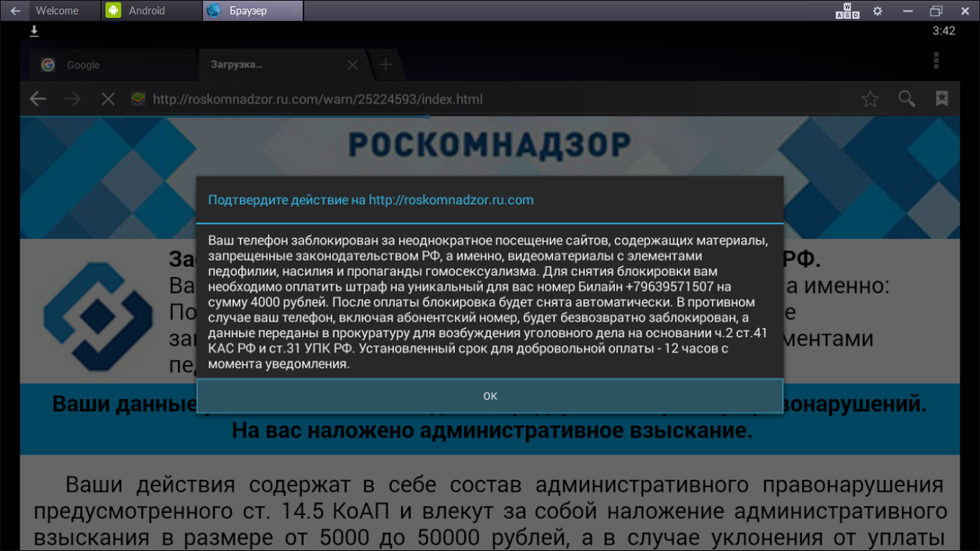Screen dimensions: 980x551
Task: Open downloads via the status bar arrow
Action: point(34,31)
